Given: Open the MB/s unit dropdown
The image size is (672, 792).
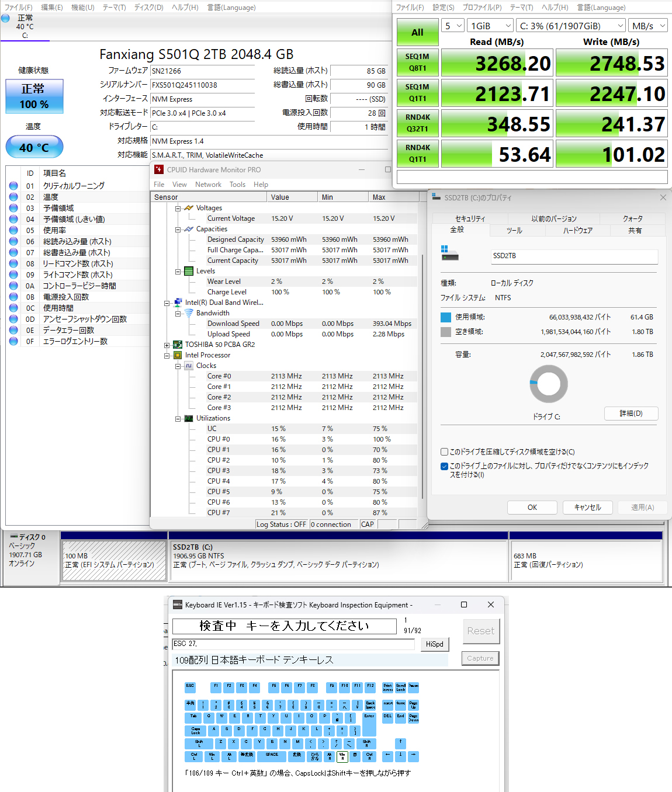Looking at the screenshot, I should (648, 26).
